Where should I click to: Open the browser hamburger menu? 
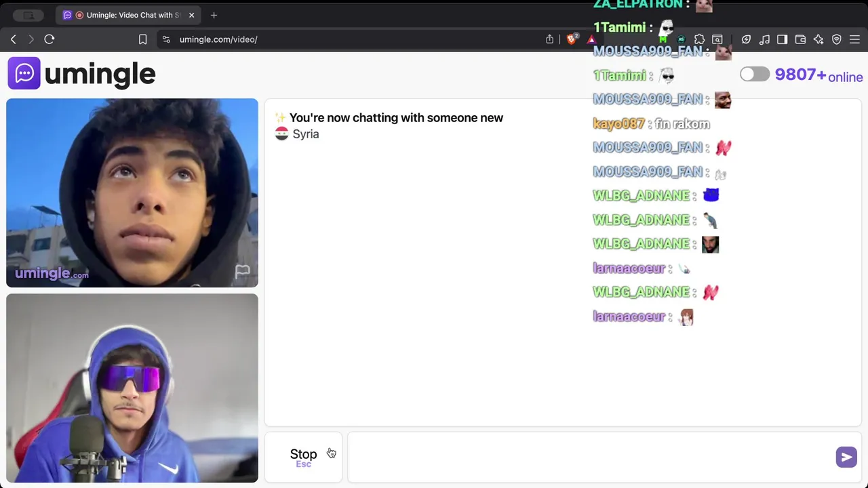[854, 39]
